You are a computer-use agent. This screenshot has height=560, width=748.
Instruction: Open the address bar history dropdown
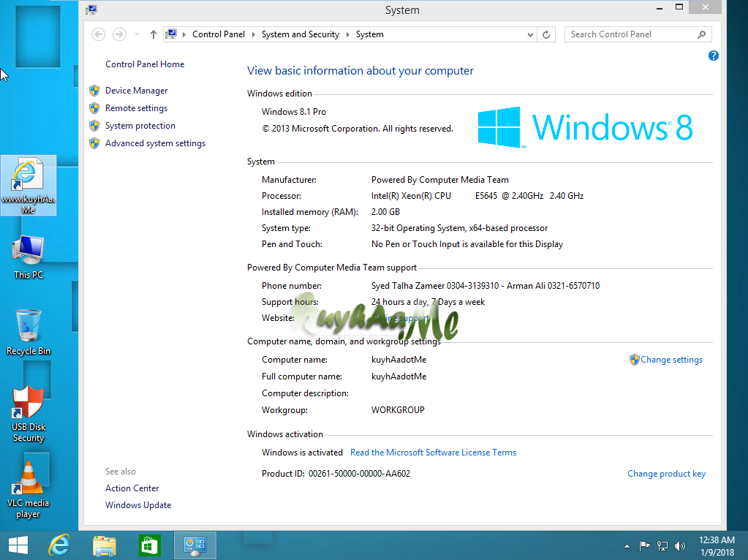click(530, 34)
